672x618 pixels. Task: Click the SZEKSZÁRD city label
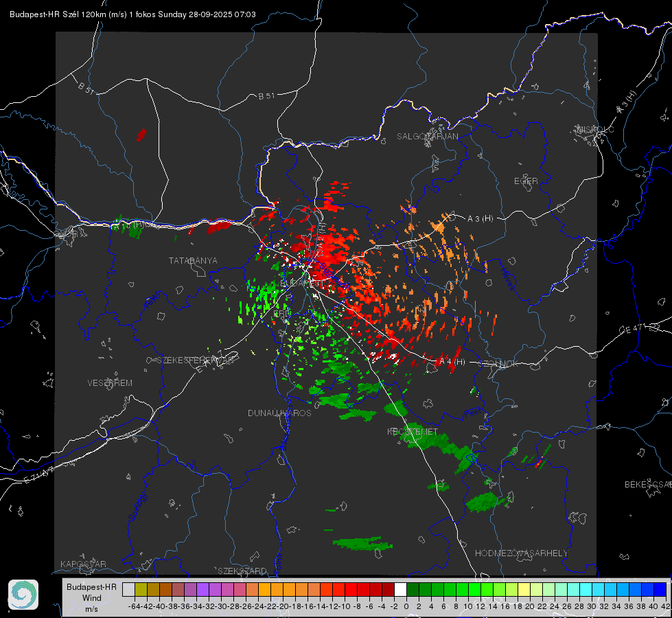pyautogui.click(x=242, y=571)
